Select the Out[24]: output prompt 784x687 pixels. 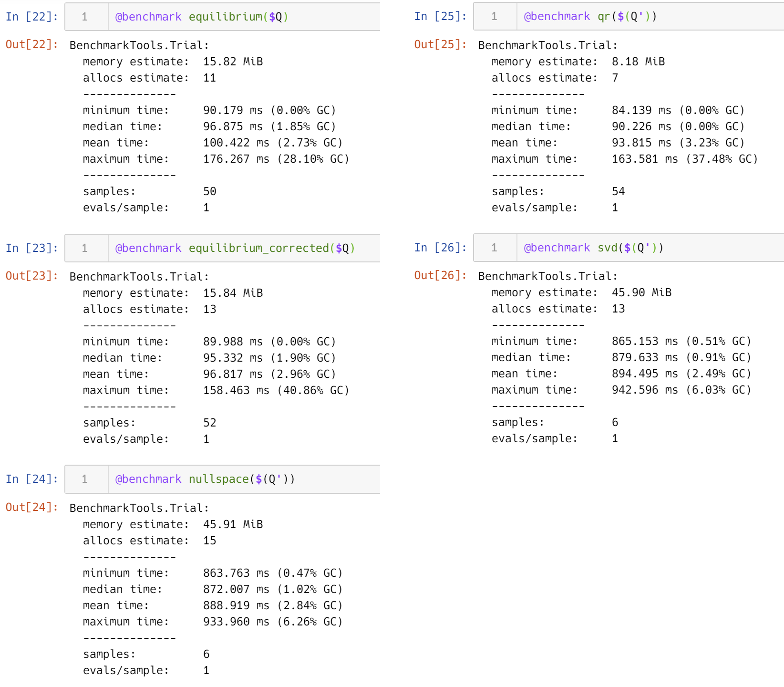tap(32, 507)
